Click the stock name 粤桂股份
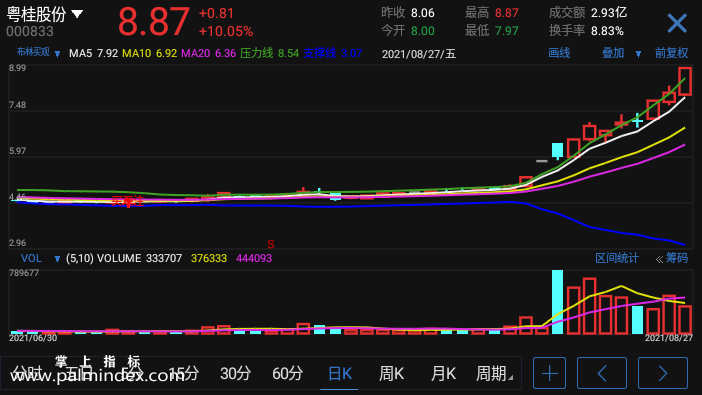 pyautogui.click(x=36, y=14)
